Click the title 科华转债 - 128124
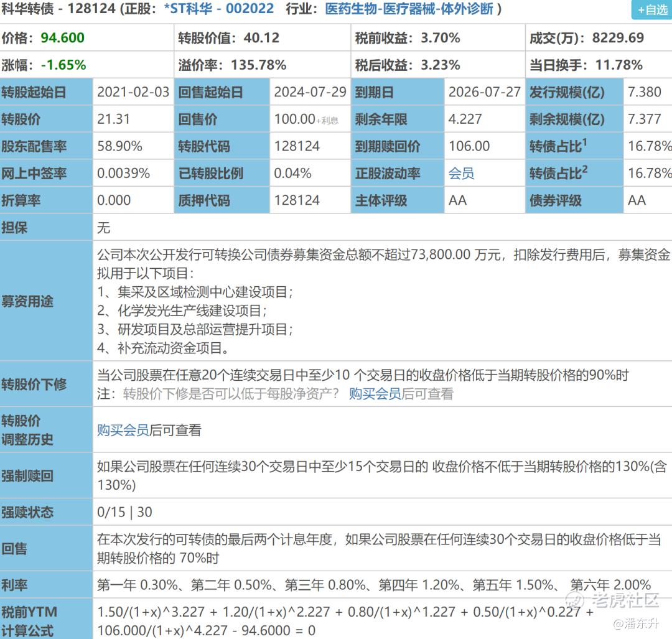Image resolution: width=672 pixels, height=639 pixels. [58, 9]
